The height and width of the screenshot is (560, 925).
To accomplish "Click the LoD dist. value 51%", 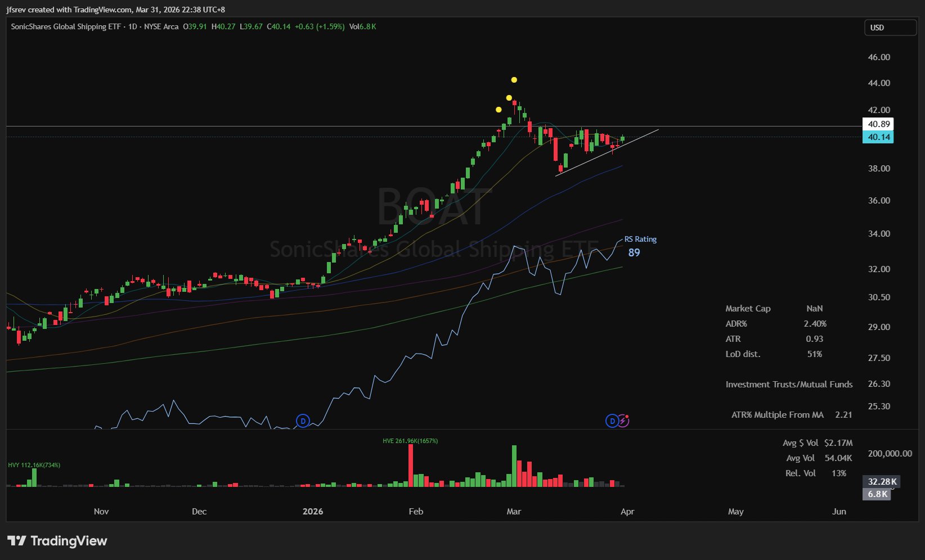I will pos(814,354).
